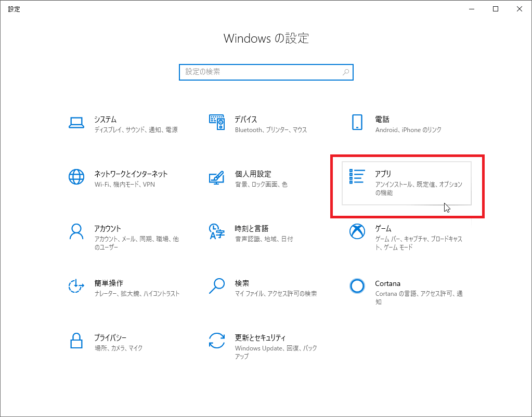
Task: Click the 簡単操作 accessibility icon
Action: (76, 286)
